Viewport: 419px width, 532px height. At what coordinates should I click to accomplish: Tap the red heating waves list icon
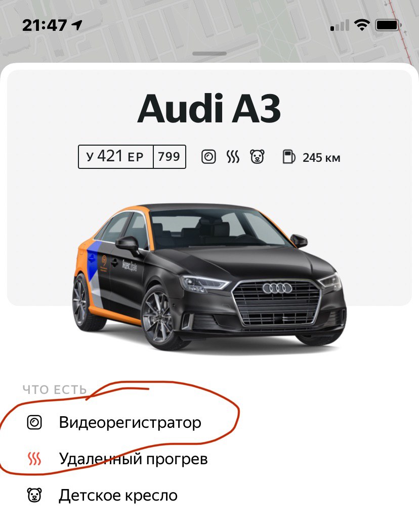click(34, 459)
